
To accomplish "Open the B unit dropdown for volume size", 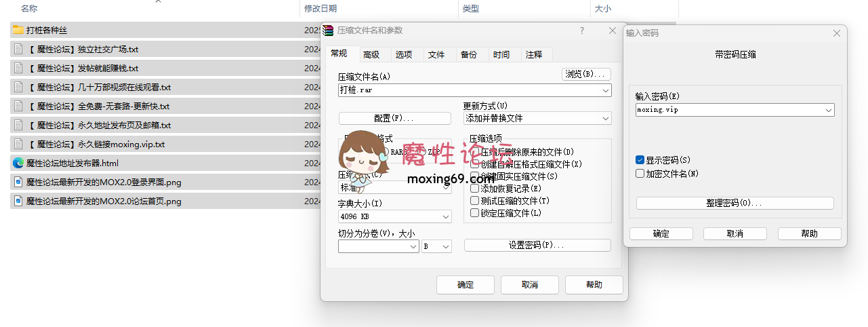I will pos(446,247).
